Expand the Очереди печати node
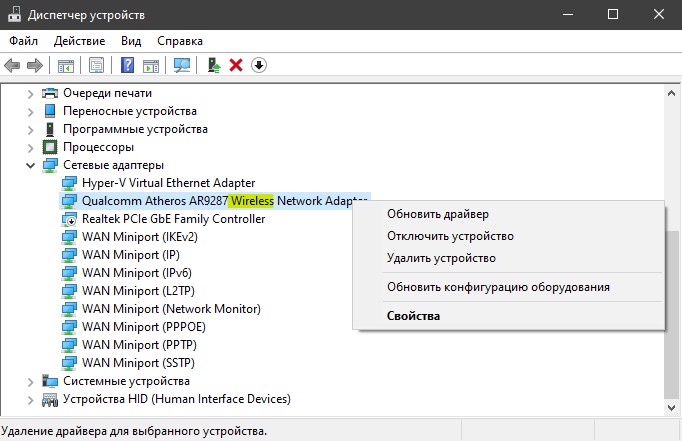Image resolution: width=682 pixels, height=441 pixels. point(30,94)
